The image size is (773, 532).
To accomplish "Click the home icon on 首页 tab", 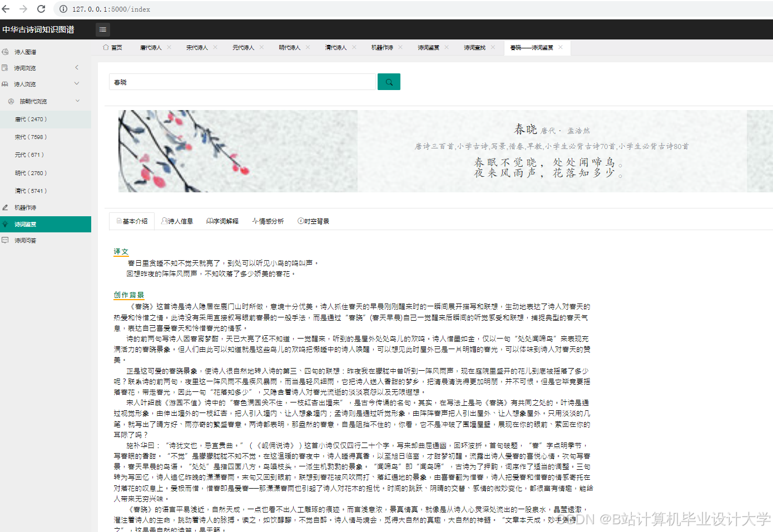I will [106, 47].
